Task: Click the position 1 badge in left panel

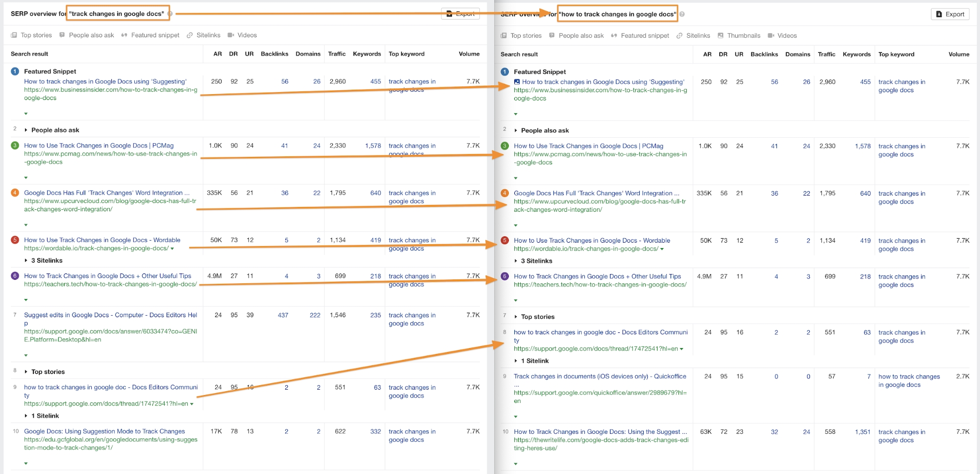Action: coord(15,72)
